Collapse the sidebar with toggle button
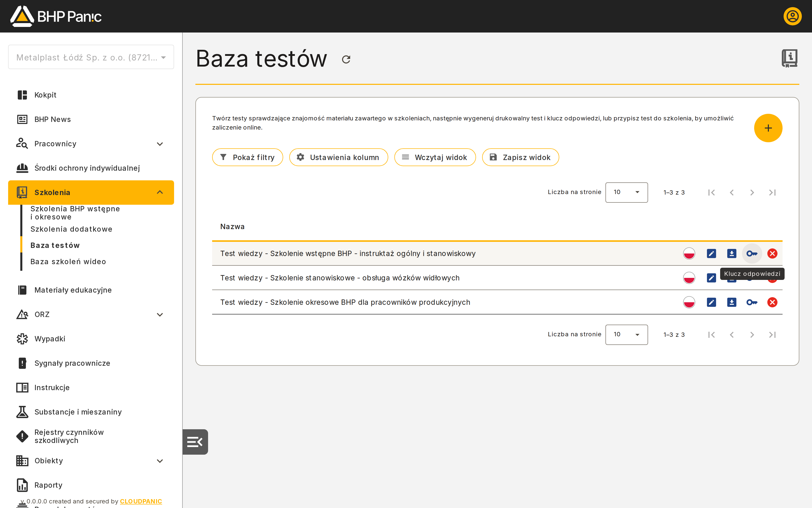Viewport: 812px width, 508px height. (195, 442)
